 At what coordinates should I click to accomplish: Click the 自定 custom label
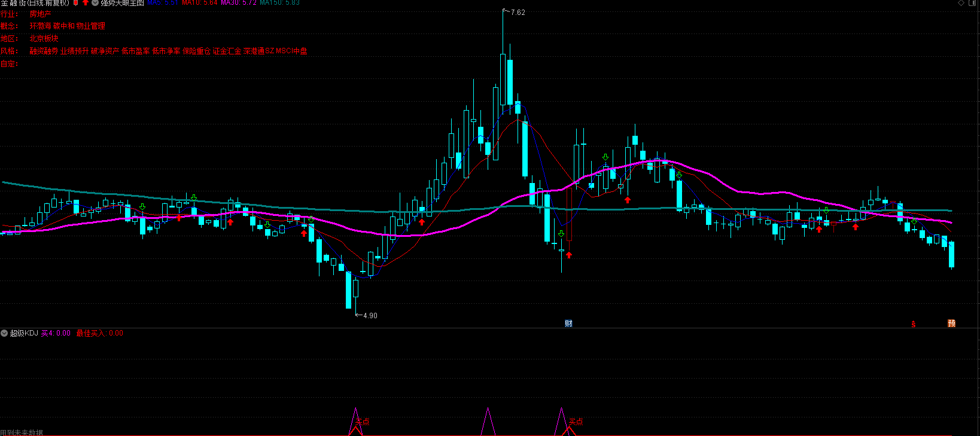click(x=10, y=64)
